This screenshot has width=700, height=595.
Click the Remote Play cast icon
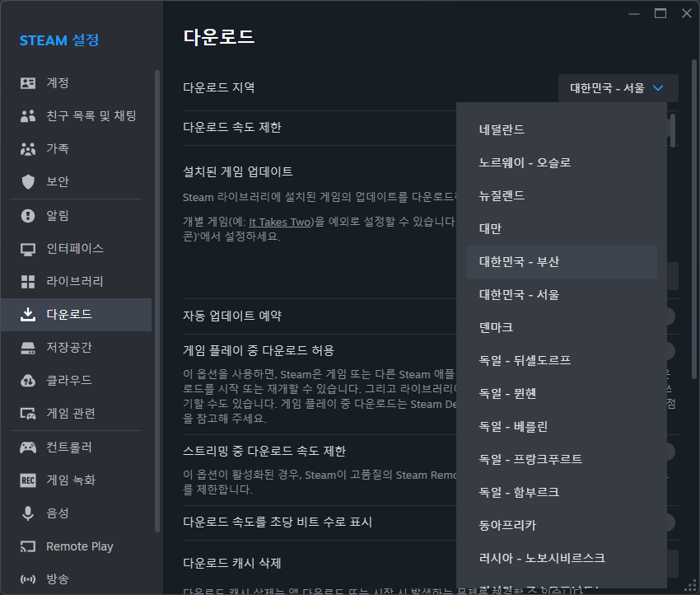28,546
